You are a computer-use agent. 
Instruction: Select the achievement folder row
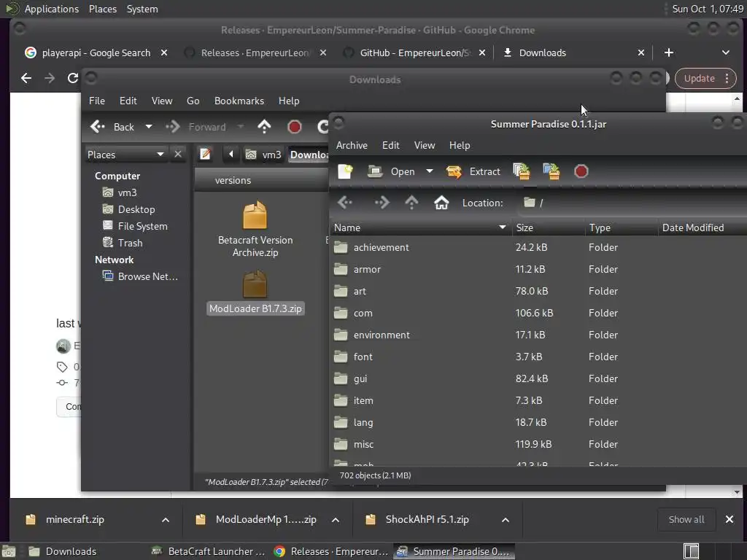[x=538, y=248]
